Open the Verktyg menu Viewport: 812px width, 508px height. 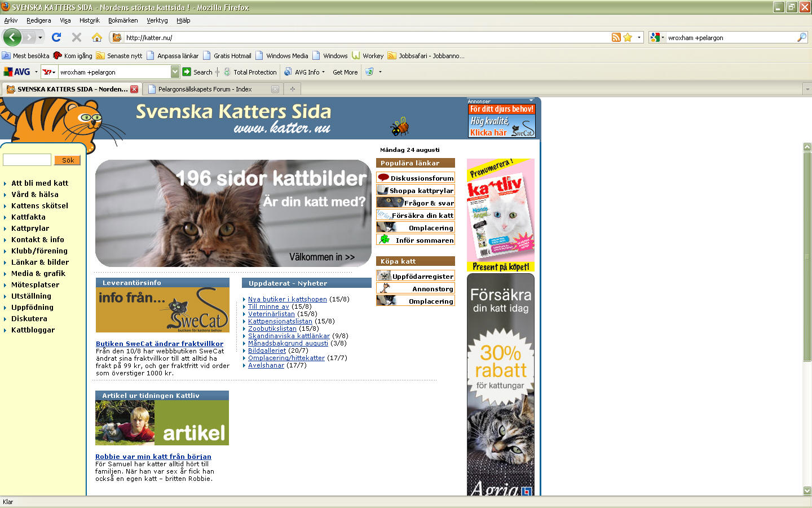(x=157, y=20)
